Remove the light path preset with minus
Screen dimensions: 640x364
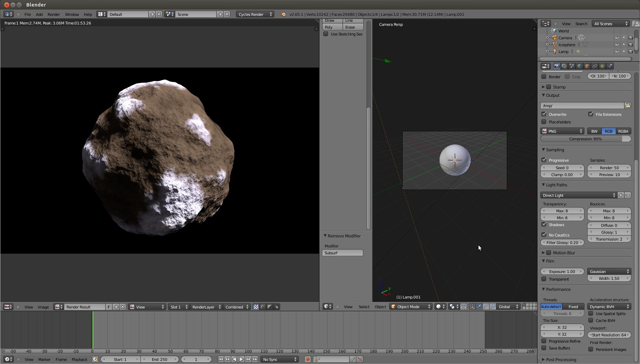tap(628, 195)
